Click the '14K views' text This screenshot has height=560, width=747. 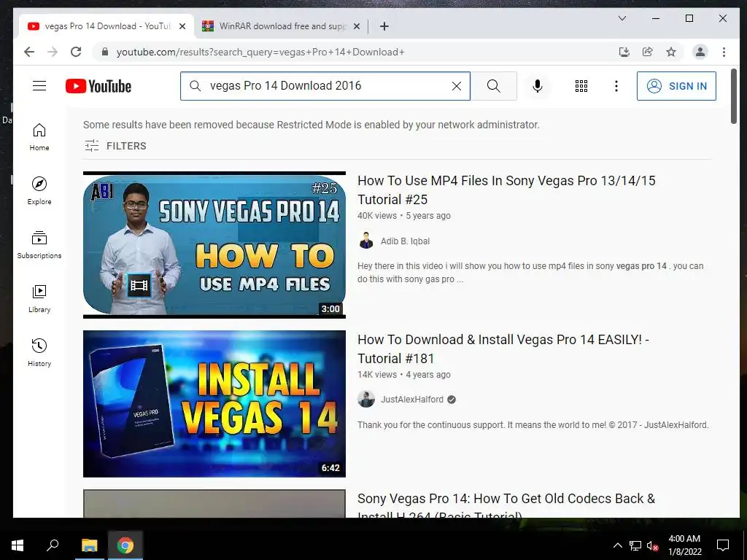click(x=377, y=375)
